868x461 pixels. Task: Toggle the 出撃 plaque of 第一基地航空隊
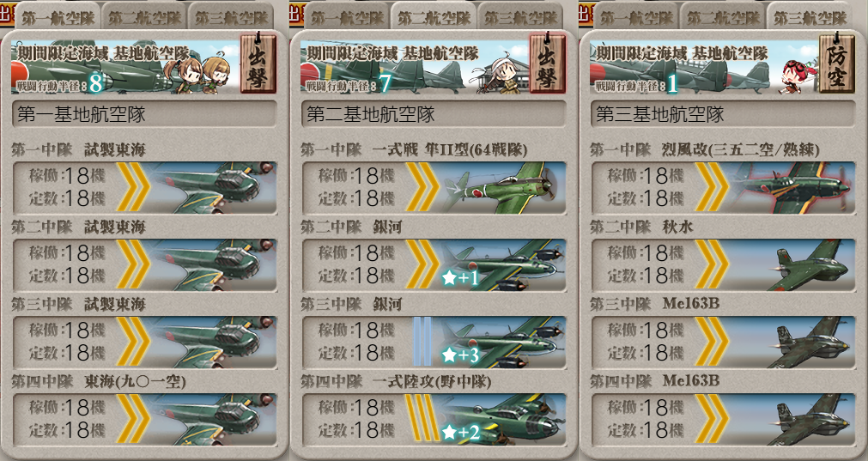258,64
